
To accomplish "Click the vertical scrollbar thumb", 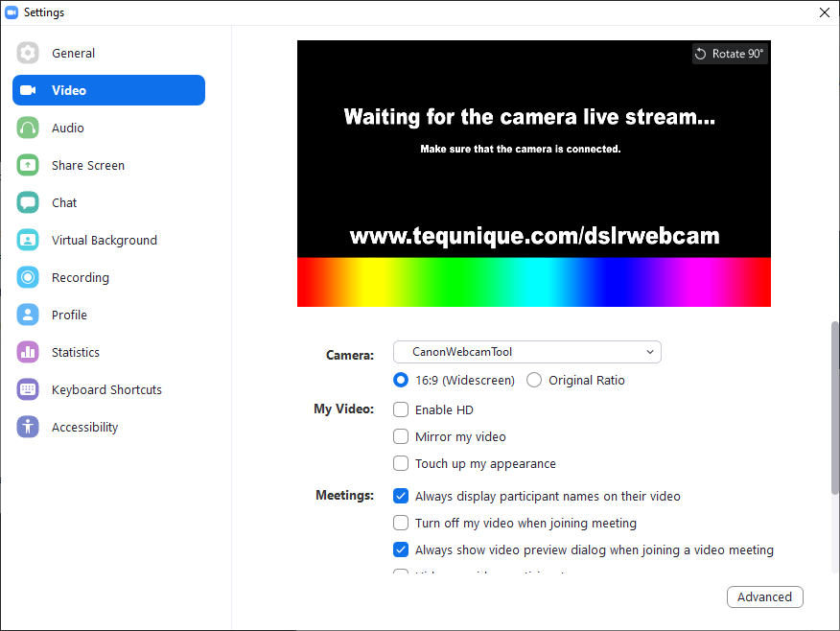I will 834,408.
